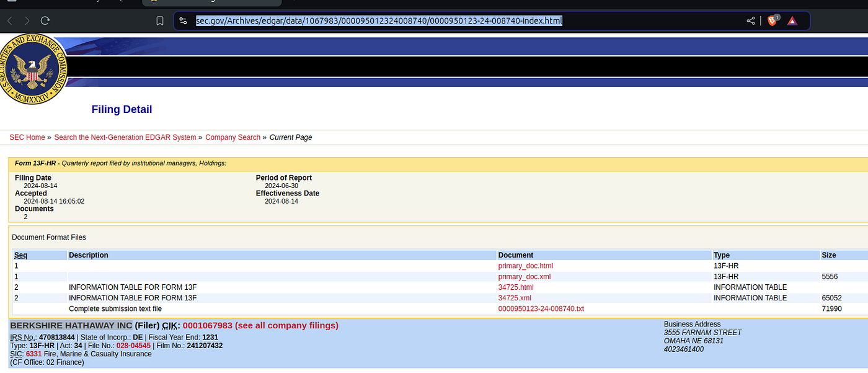The height and width of the screenshot is (373, 868).
Task: Select Period of Report value 2024-06-30
Action: (x=281, y=186)
